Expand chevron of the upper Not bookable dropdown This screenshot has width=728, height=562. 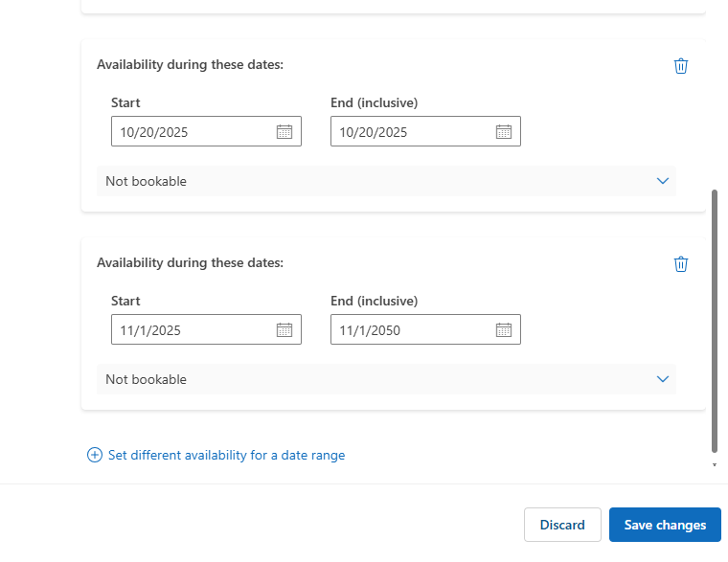[x=663, y=181]
